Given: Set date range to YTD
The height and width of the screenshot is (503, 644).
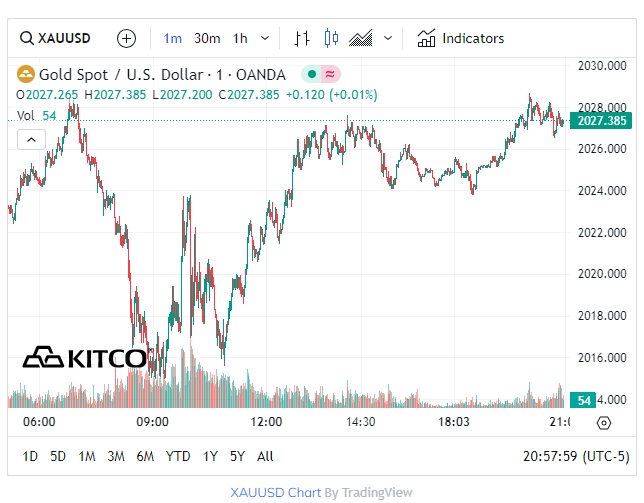Looking at the screenshot, I should coord(178,456).
